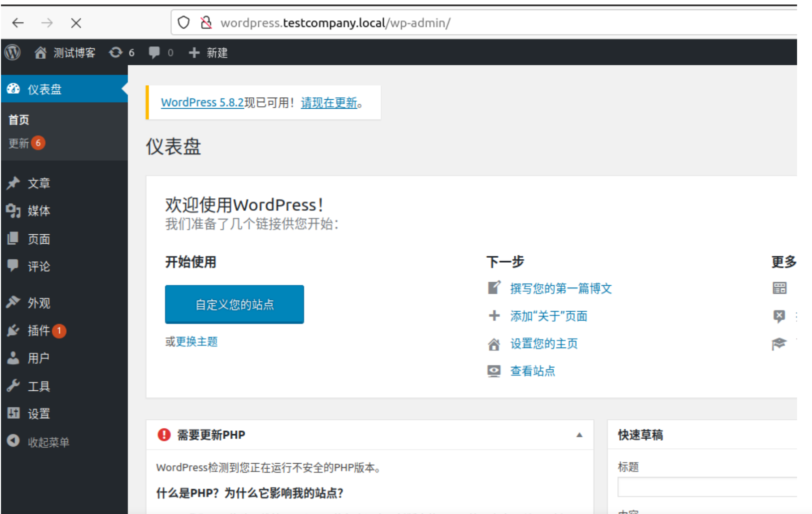Click the 需要更新PHP heading text
The height and width of the screenshot is (514, 812).
[x=211, y=435]
